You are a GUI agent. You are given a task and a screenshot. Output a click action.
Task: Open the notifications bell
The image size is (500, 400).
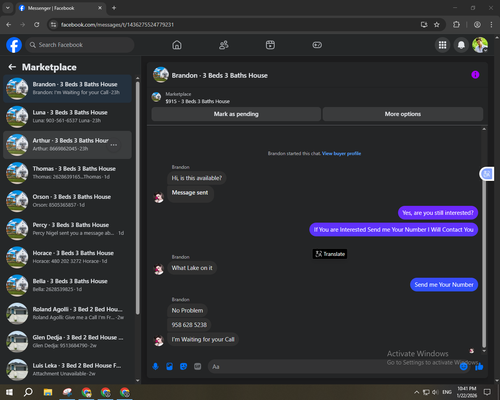(x=461, y=45)
